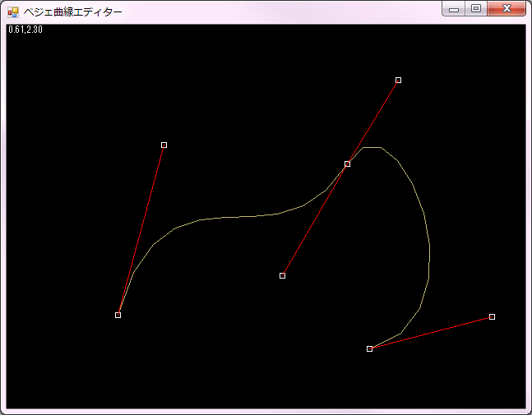Click the Bezier editor app icon in title bar

coord(13,12)
